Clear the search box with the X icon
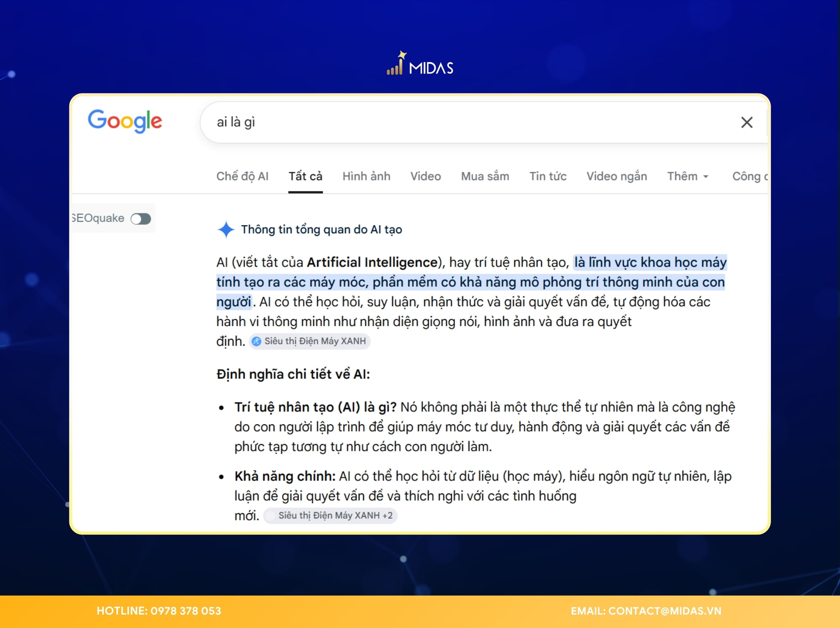Image resolution: width=840 pixels, height=628 pixels. [746, 123]
